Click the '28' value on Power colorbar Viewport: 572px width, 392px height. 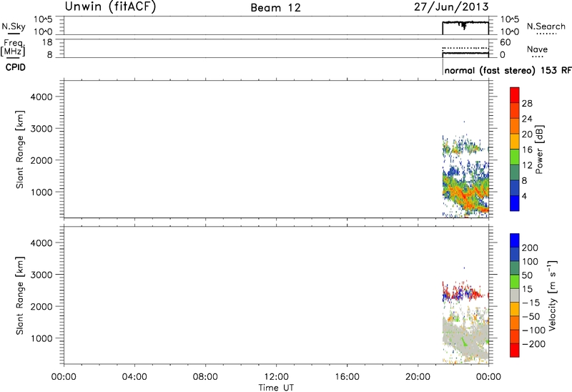coord(527,104)
